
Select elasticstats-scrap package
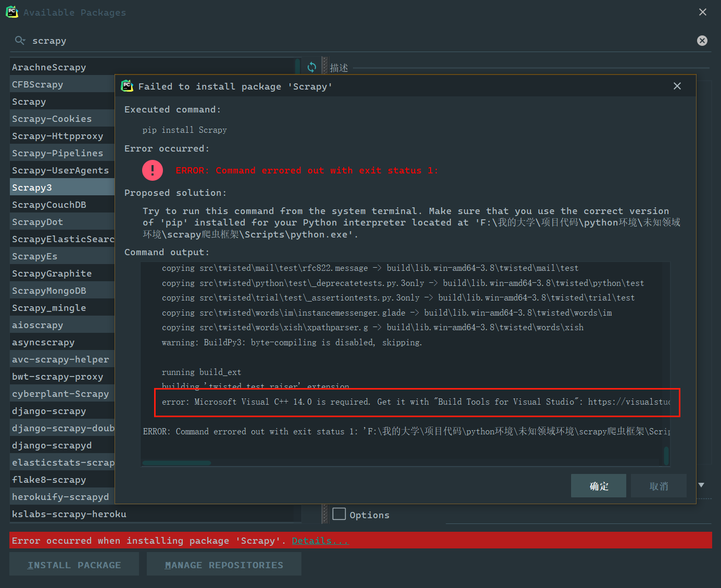pos(62,462)
